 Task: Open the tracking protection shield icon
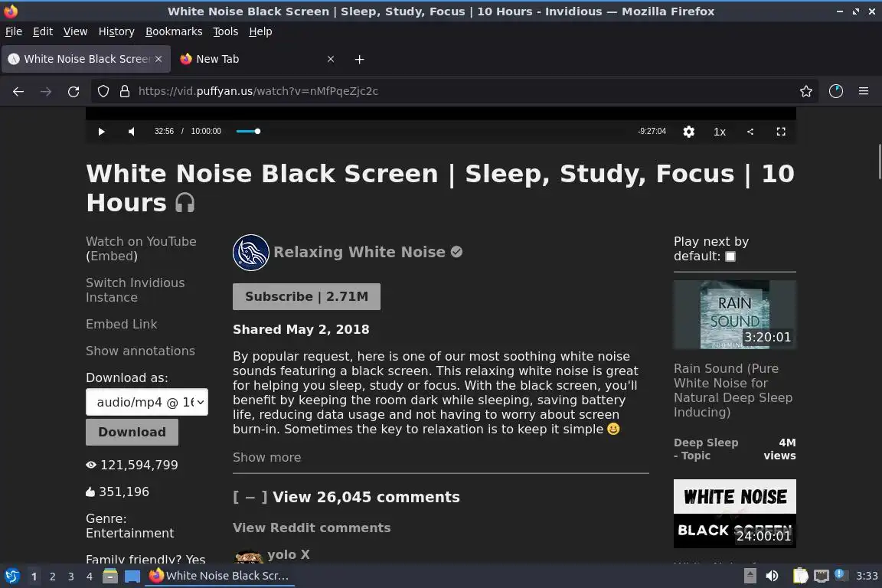(103, 91)
